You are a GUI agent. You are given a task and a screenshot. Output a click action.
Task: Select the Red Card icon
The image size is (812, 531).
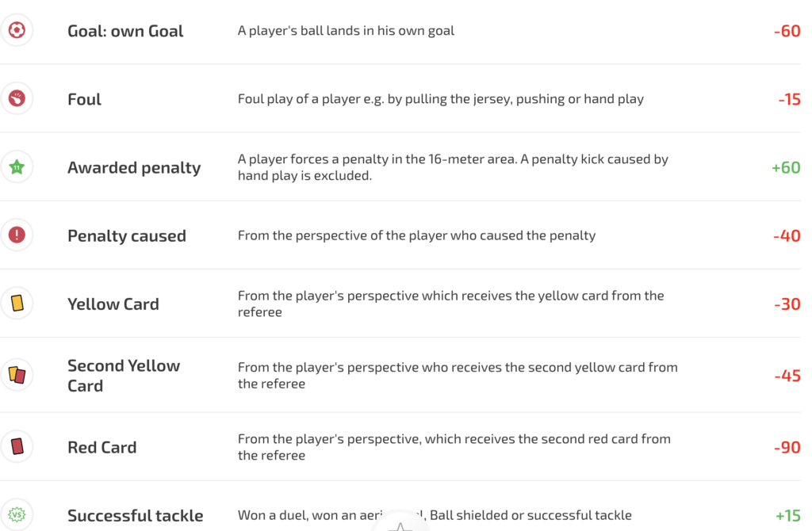pos(17,447)
